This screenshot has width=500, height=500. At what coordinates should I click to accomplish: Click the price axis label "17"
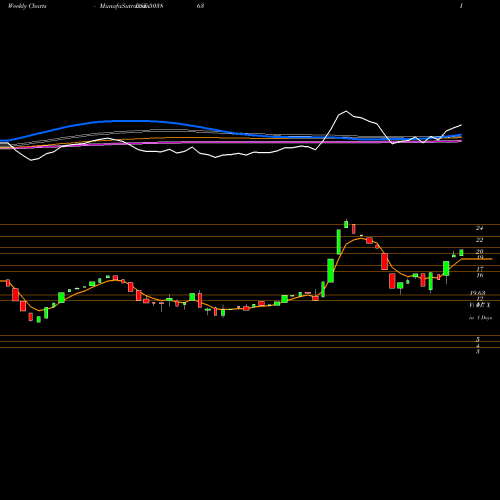[x=480, y=269]
